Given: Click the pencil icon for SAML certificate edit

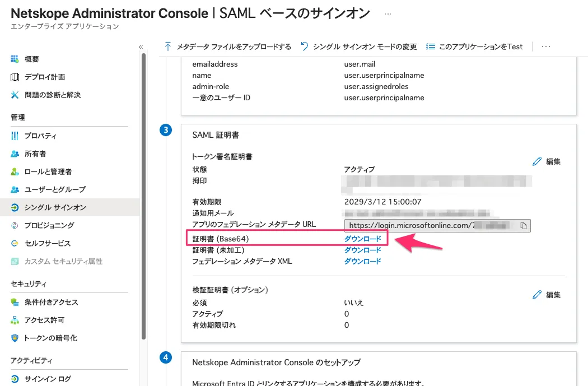Looking at the screenshot, I should pyautogui.click(x=537, y=161).
